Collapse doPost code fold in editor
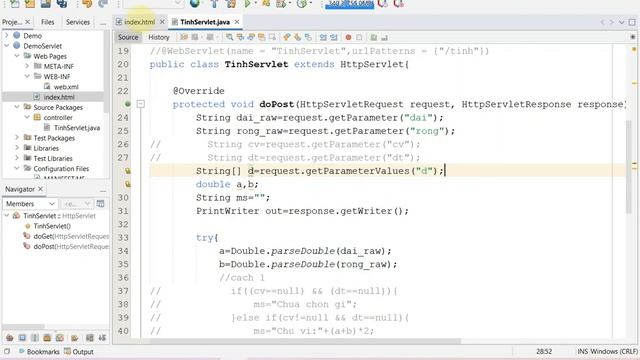The image size is (640, 360). (x=140, y=104)
